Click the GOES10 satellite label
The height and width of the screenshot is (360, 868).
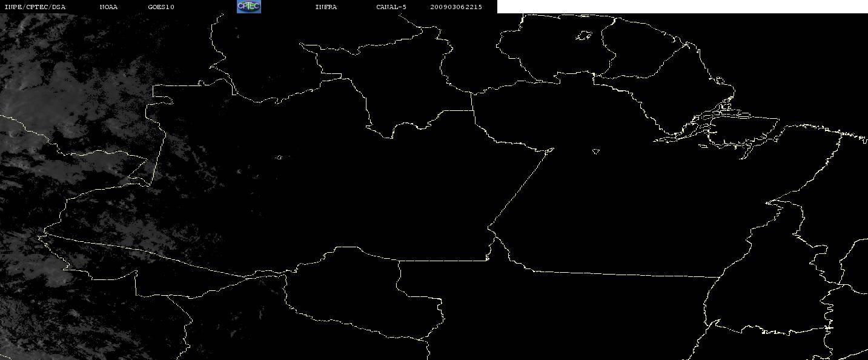coord(161,7)
